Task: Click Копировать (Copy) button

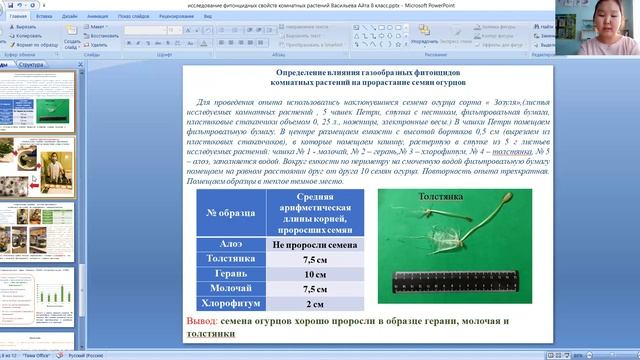Action: click(25, 36)
